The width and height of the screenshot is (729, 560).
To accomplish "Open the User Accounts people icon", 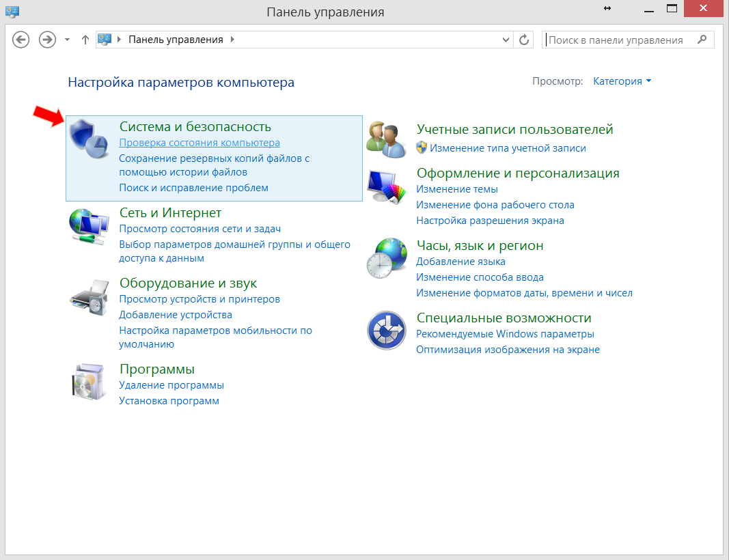I will [x=386, y=139].
